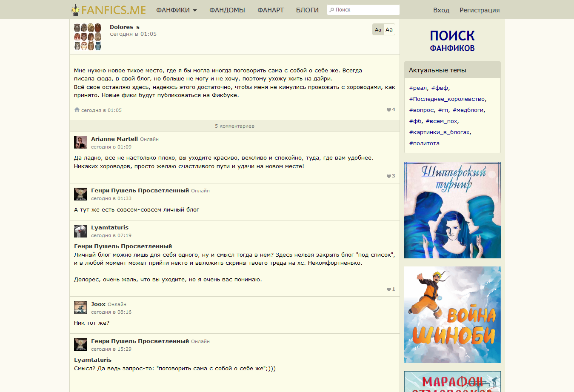Screen dimensions: 574x392
Task: Open Arianne Martell's avatar
Action: pyautogui.click(x=80, y=142)
